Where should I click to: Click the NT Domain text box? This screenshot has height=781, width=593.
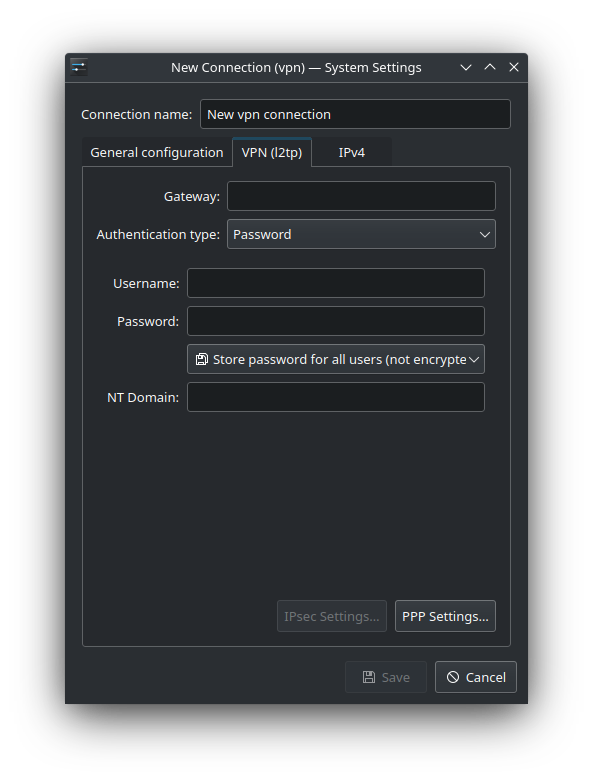[x=336, y=397]
